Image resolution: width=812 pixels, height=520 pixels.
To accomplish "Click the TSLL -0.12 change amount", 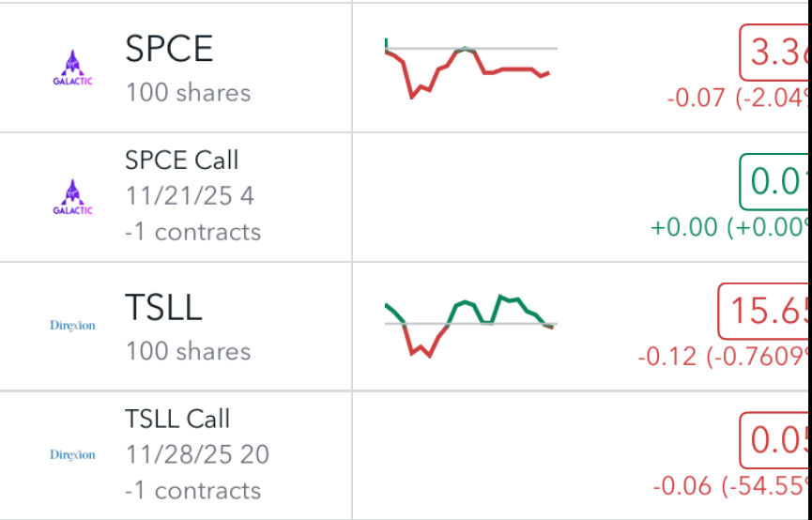I will (x=667, y=357).
